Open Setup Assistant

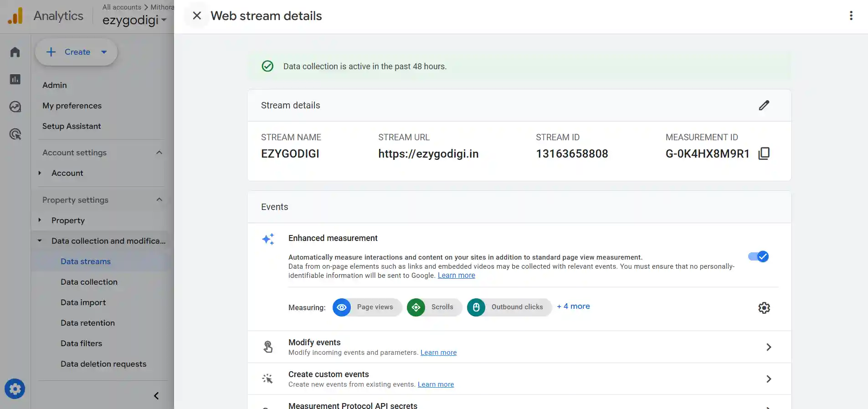(72, 126)
